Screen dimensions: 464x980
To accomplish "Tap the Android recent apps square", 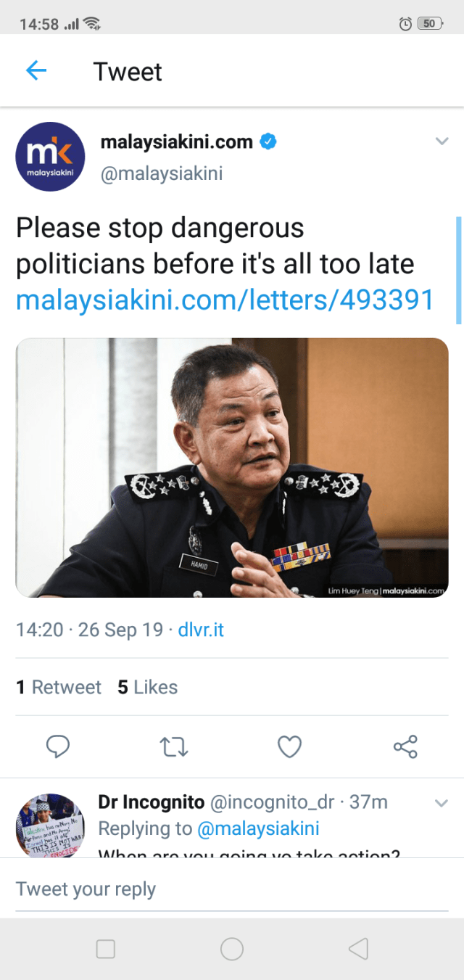I will (x=106, y=949).
